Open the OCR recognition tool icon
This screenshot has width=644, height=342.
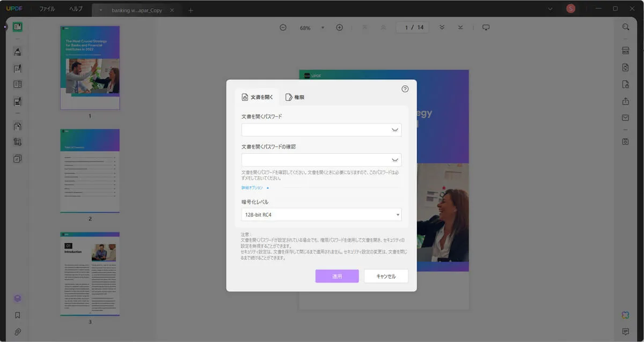point(625,51)
